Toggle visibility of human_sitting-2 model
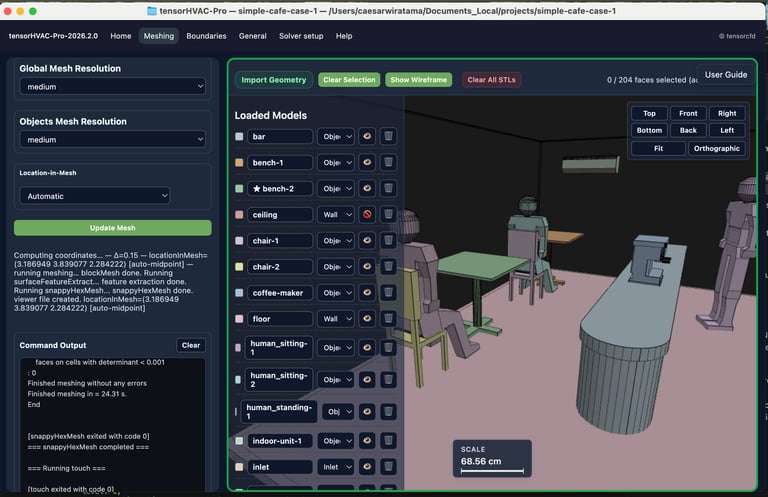This screenshot has height=497, width=768. click(367, 379)
